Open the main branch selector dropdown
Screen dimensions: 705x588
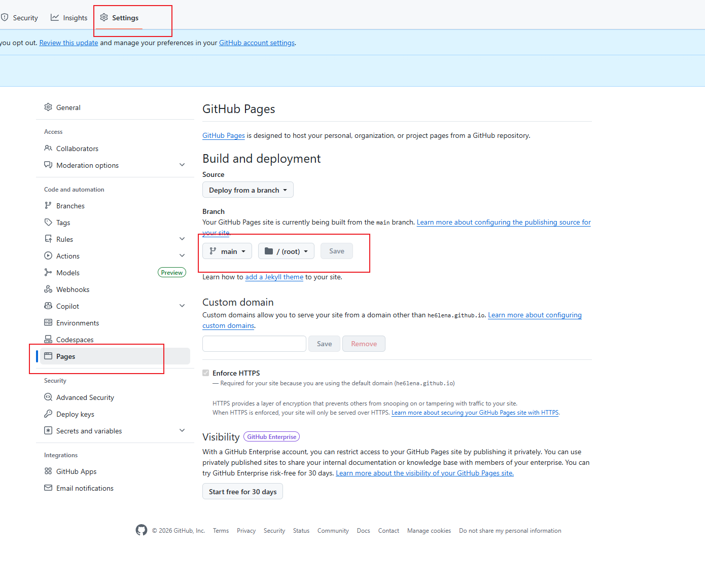[227, 251]
